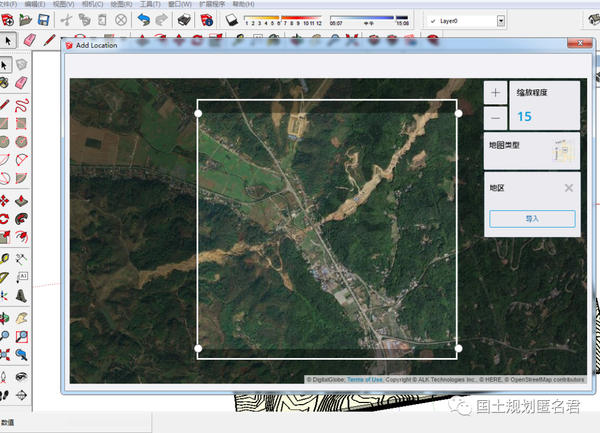Viewport: 600px width, 433px height.
Task: Click the Undo arrow icon
Action: (144, 20)
